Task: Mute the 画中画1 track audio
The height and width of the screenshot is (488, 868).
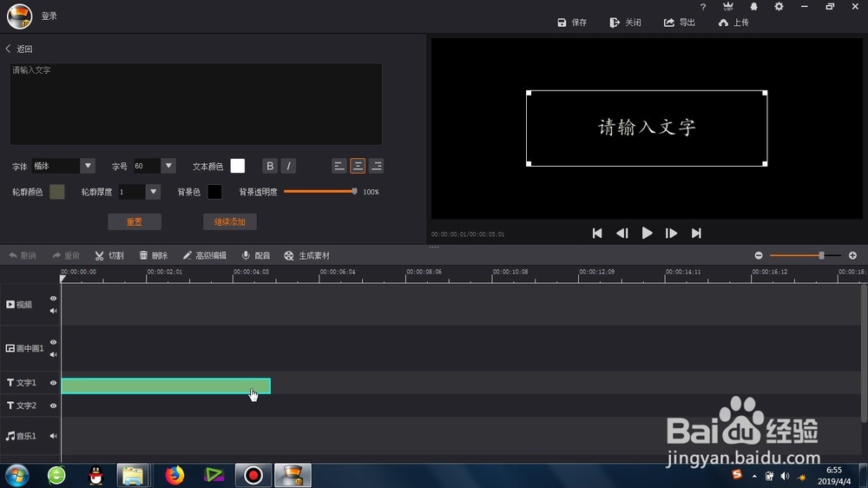Action: 53,354
